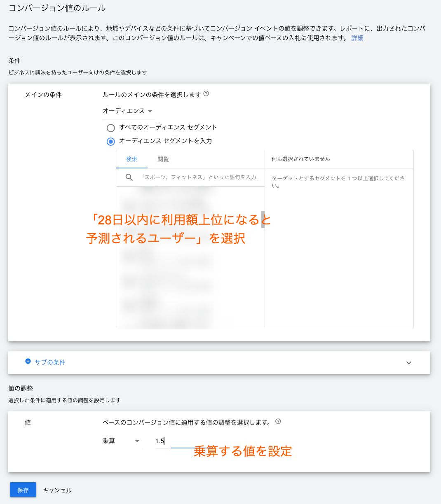Image resolution: width=441 pixels, height=504 pixels.
Task: Click the サブの条件 link text
Action: coord(50,362)
